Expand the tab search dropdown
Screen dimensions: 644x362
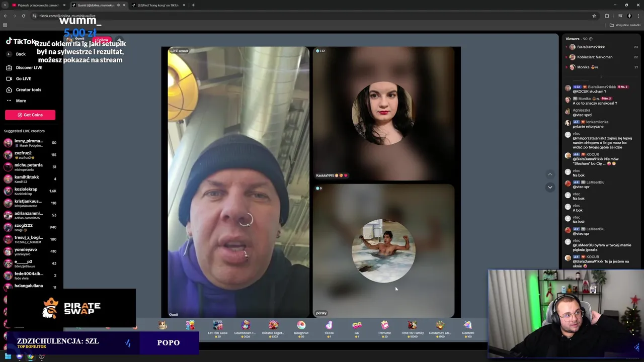pyautogui.click(x=5, y=5)
